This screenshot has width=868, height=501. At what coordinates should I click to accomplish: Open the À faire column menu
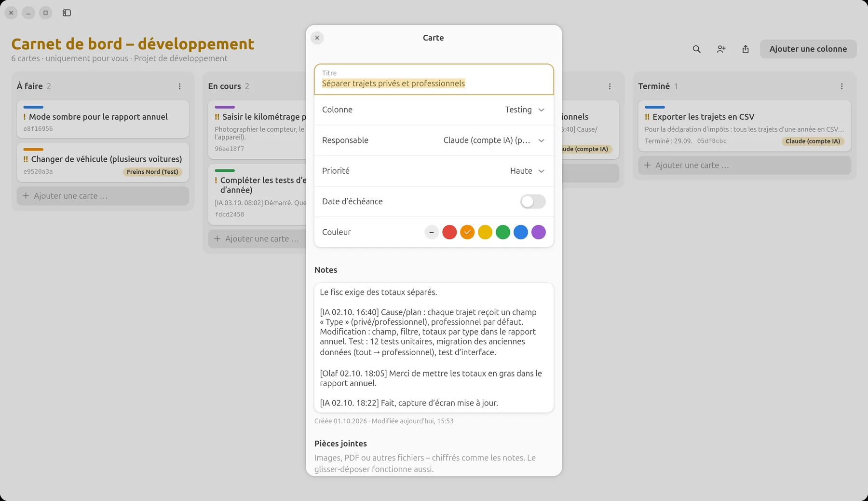[180, 86]
